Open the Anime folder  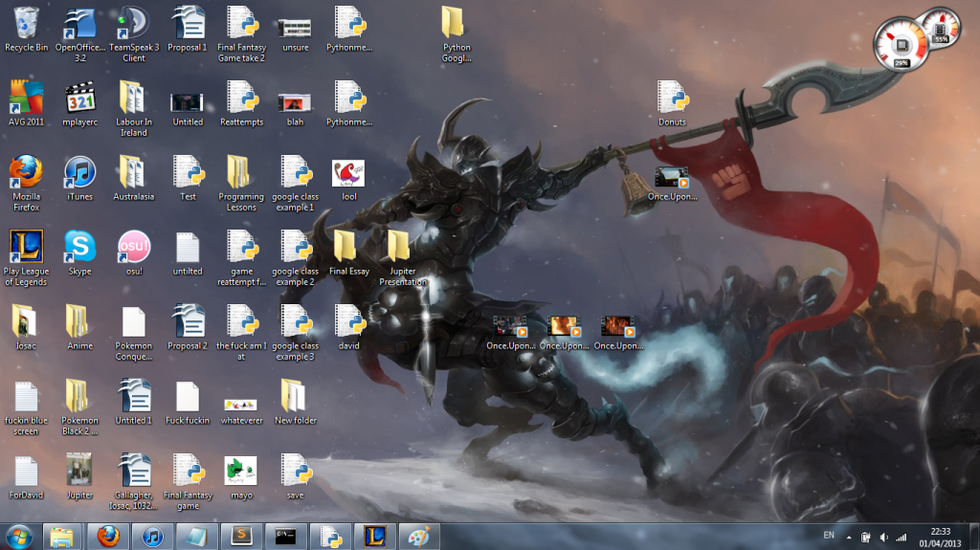tap(78, 321)
